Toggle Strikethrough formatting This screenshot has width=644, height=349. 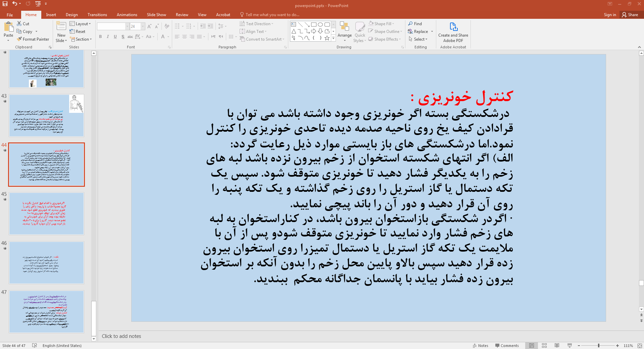pyautogui.click(x=130, y=37)
